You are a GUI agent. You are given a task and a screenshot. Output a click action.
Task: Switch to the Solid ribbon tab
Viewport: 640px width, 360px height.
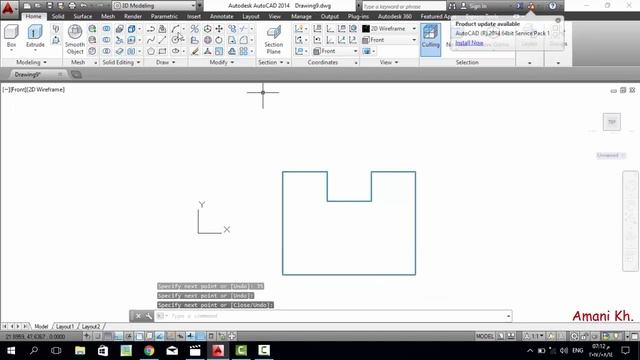[x=58, y=16]
